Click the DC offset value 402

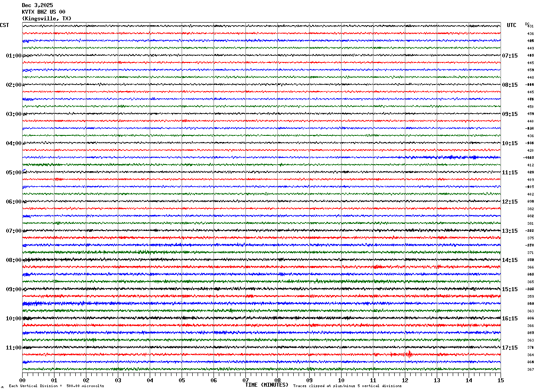coord(530,194)
